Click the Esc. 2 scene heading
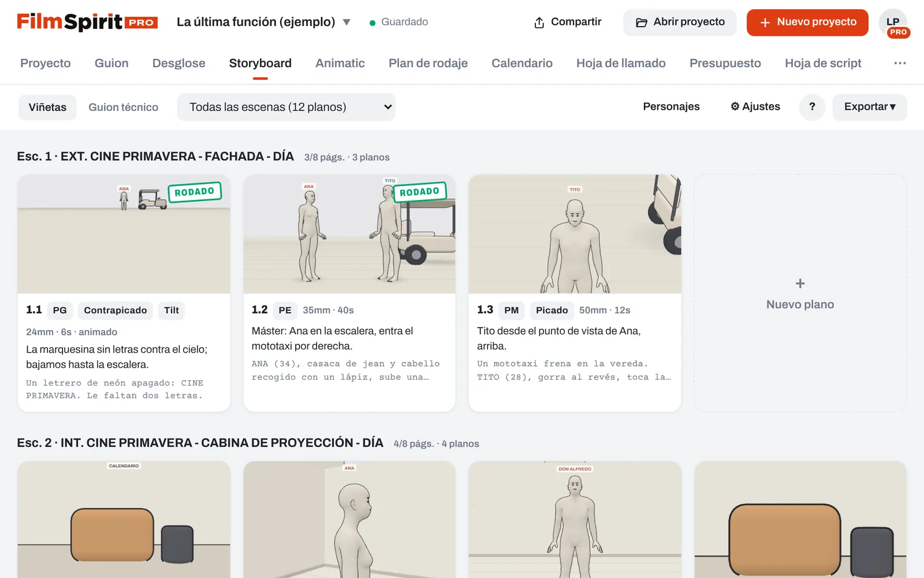 [x=200, y=443]
